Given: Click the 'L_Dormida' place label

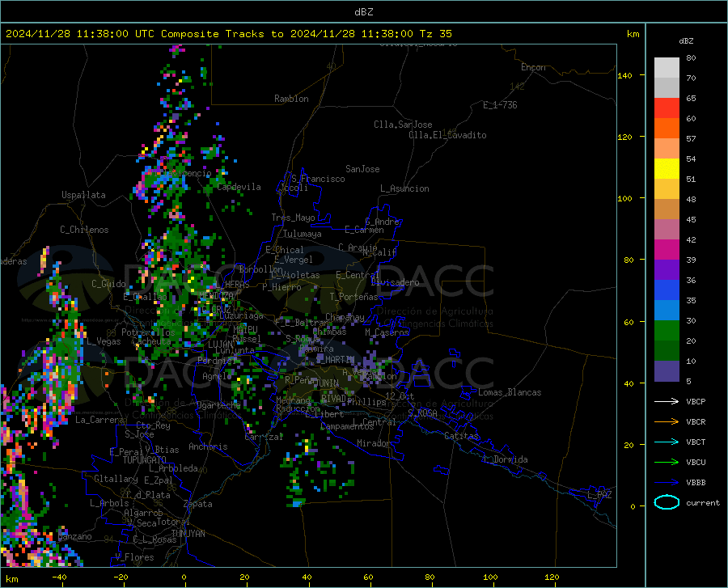Looking at the screenshot, I should 505,459.
